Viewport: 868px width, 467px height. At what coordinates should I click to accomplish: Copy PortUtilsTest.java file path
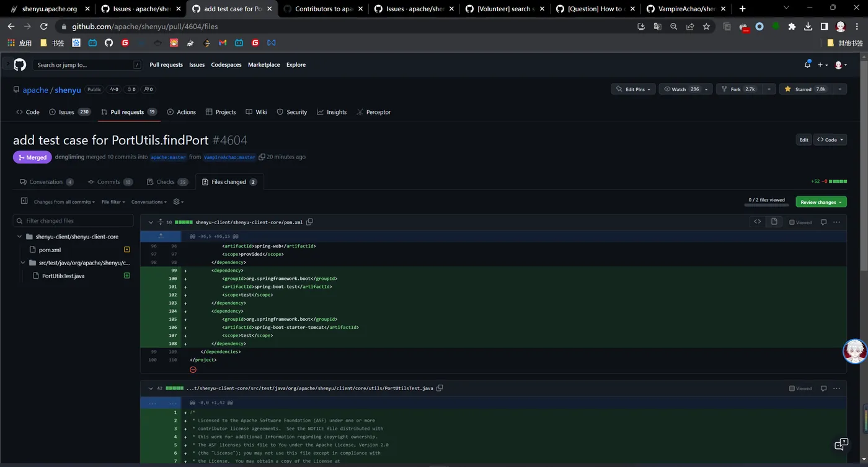[x=440, y=388]
